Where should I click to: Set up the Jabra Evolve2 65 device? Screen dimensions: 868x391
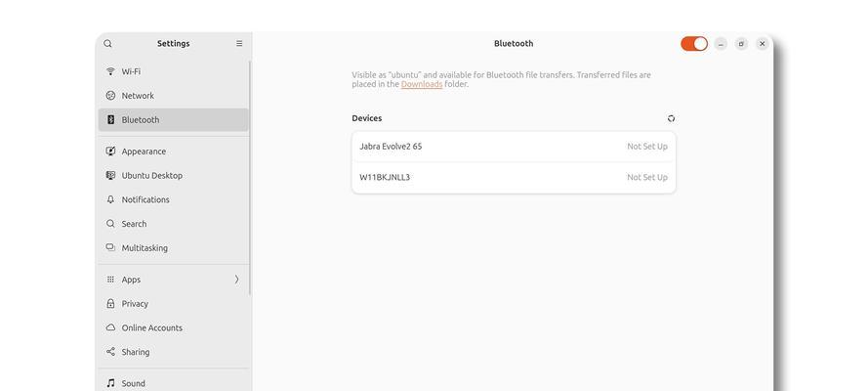pyautogui.click(x=514, y=147)
